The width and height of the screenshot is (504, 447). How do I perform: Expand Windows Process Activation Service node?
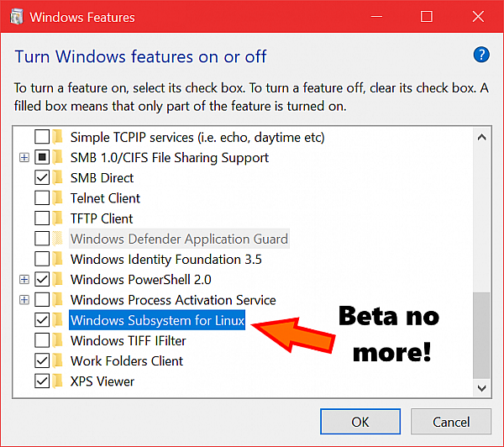click(24, 300)
